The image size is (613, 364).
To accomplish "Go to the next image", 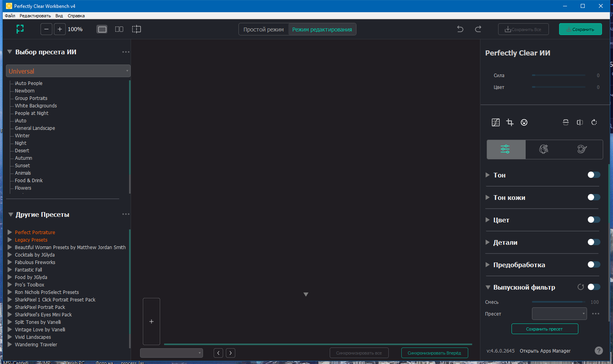I will click(x=231, y=353).
